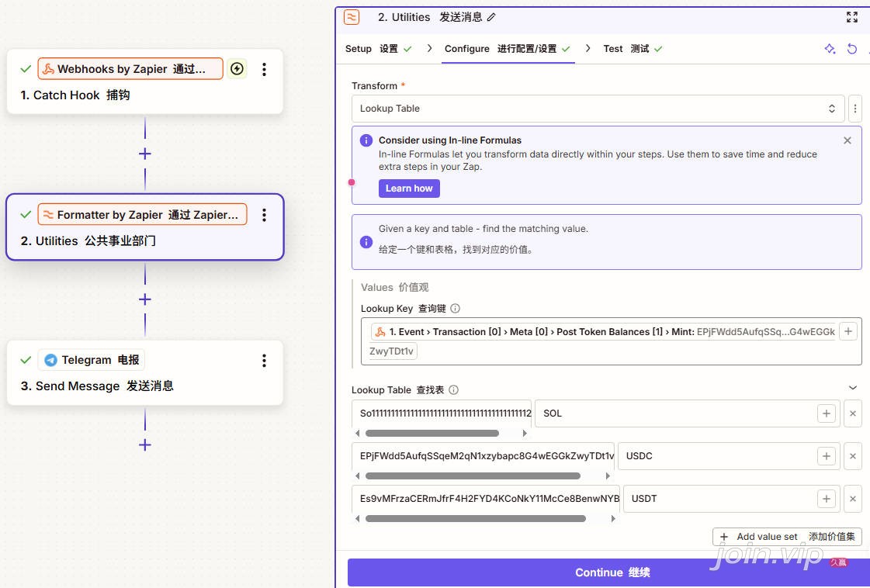Open three-dot menu on Send Message step
870x588 pixels.
[264, 361]
